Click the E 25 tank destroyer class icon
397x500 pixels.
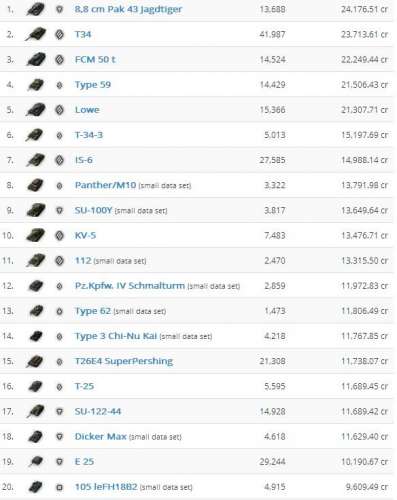pyautogui.click(x=59, y=462)
